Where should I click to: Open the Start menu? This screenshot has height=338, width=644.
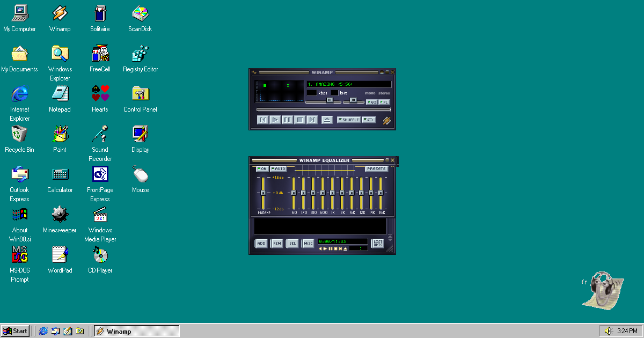coord(15,331)
